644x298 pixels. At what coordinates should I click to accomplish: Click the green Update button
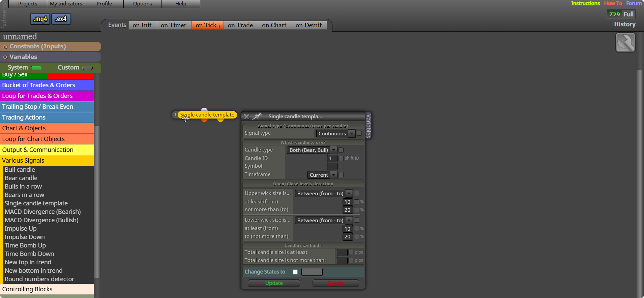[274, 283]
